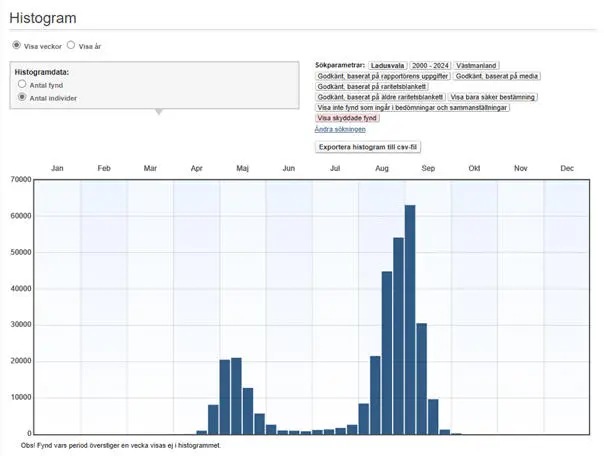The height and width of the screenshot is (456, 604).
Task: Click the second-tallest bar near 54000 in August
Action: (398, 336)
